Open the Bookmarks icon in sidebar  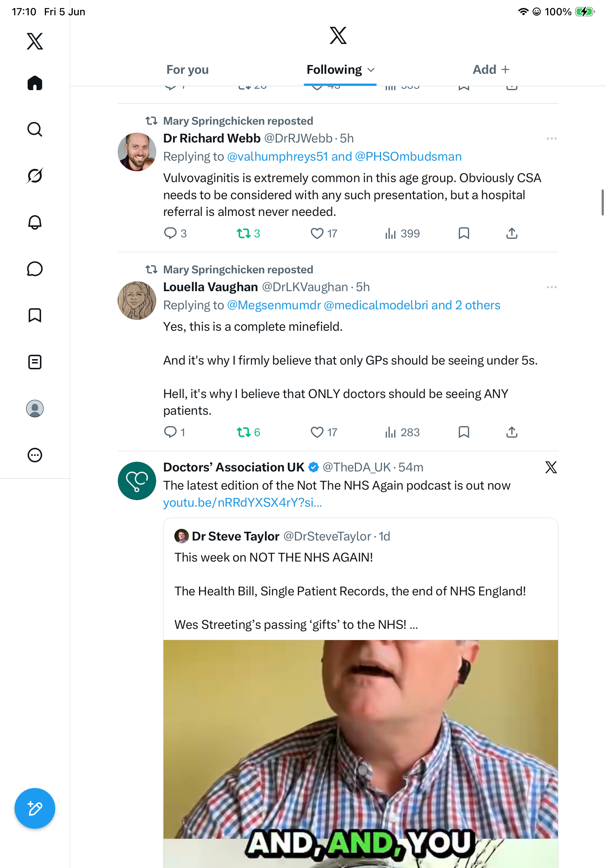tap(35, 315)
